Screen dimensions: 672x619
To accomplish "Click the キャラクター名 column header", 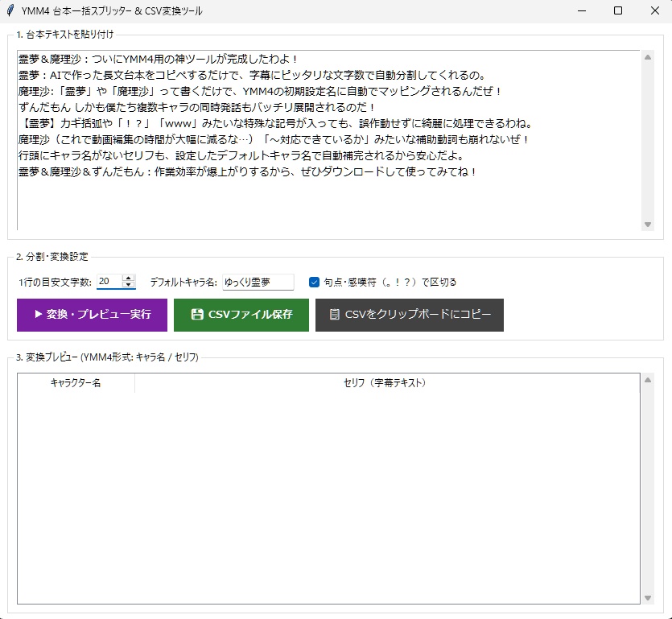I will (x=76, y=383).
